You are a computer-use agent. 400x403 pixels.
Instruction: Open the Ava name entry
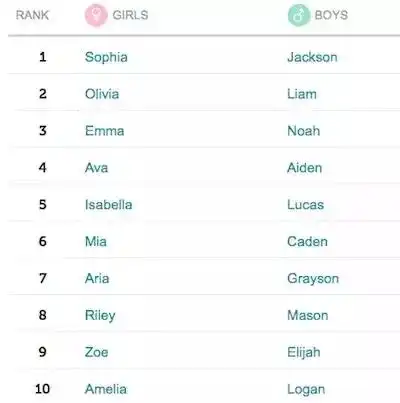[x=96, y=168]
